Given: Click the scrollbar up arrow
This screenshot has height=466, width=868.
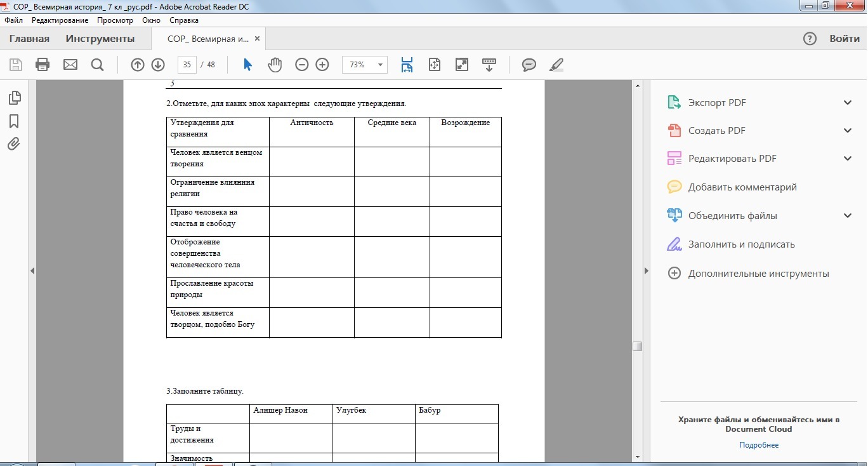Looking at the screenshot, I should (637, 85).
